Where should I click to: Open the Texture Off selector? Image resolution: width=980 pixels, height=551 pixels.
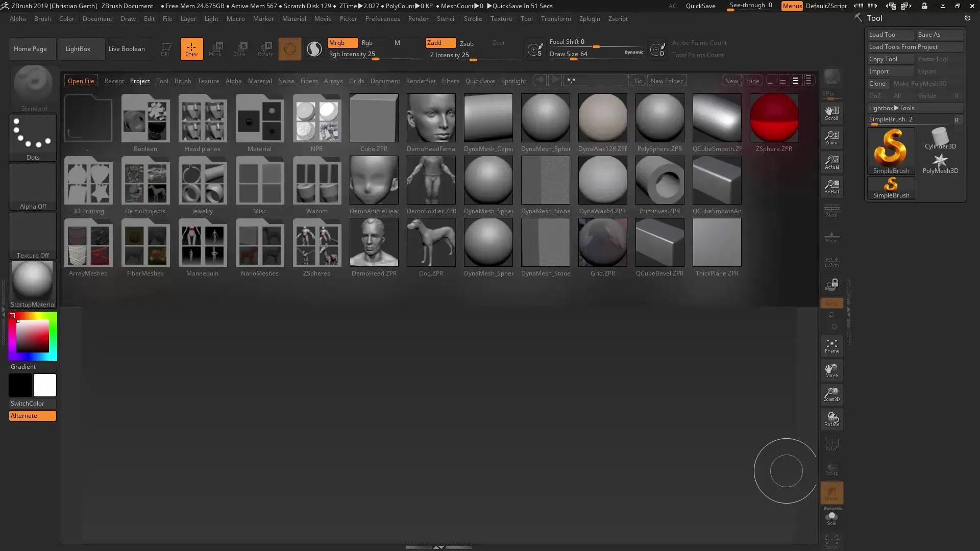coord(33,236)
